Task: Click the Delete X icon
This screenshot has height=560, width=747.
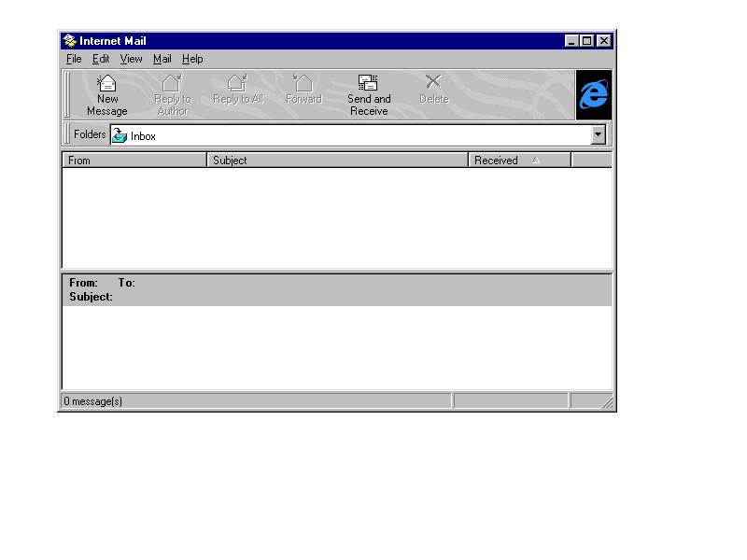Action: point(433,83)
